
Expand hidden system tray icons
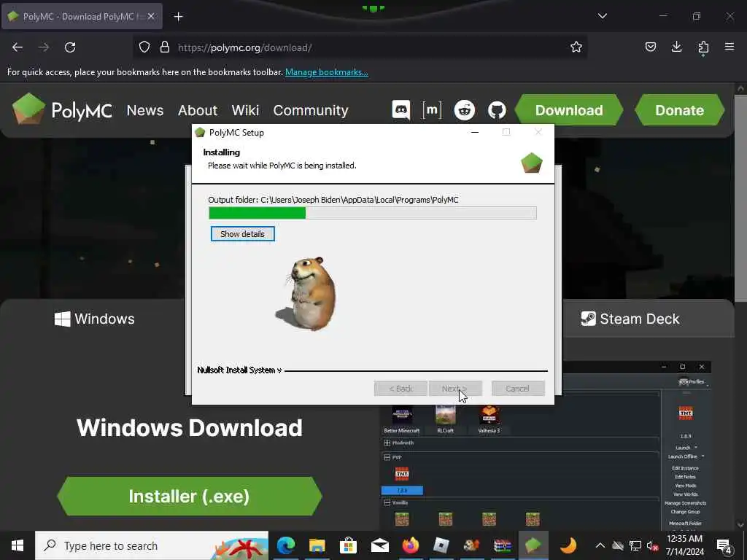pyautogui.click(x=600, y=545)
